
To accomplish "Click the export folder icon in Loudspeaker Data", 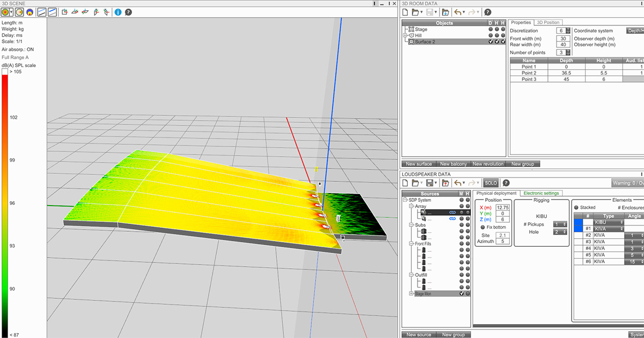I will pyautogui.click(x=445, y=183).
